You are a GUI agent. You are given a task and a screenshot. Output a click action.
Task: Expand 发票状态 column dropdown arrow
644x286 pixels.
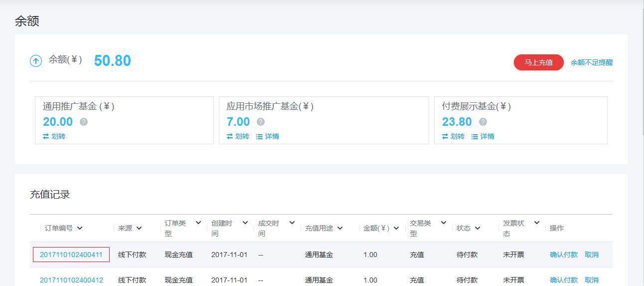click(537, 223)
